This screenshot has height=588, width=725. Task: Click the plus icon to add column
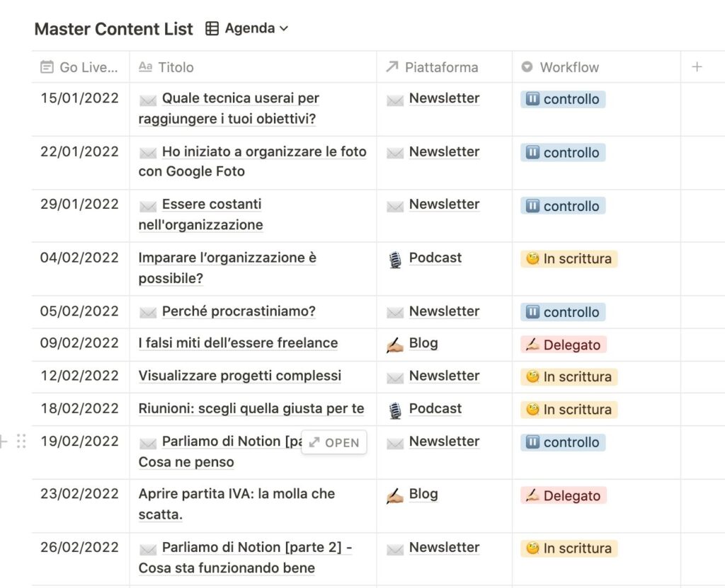pos(697,67)
